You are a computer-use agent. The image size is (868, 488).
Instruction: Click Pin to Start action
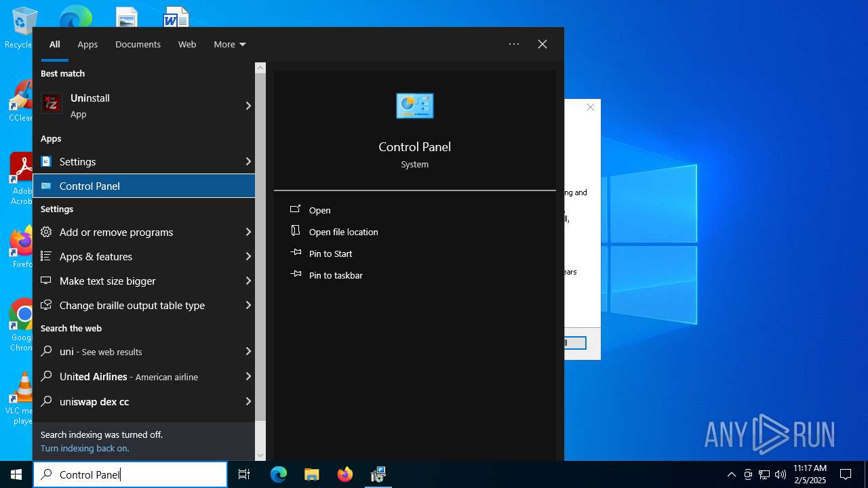[330, 253]
